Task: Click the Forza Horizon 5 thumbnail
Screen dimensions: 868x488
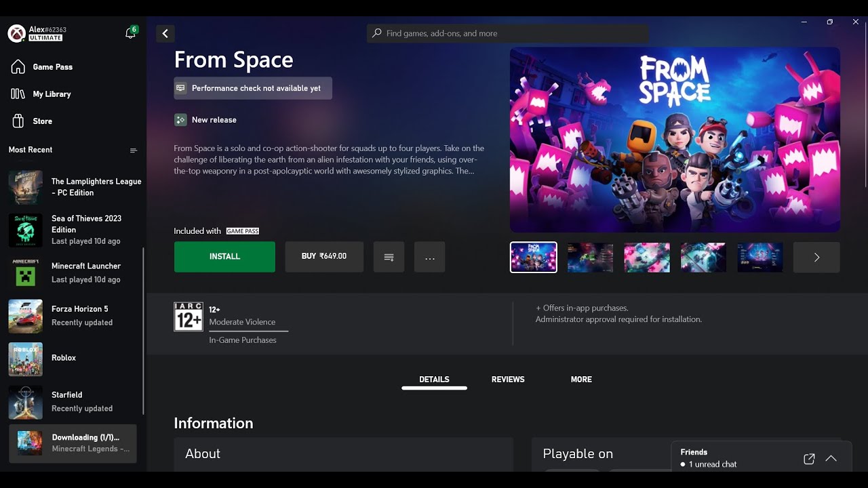Action: coord(26,316)
